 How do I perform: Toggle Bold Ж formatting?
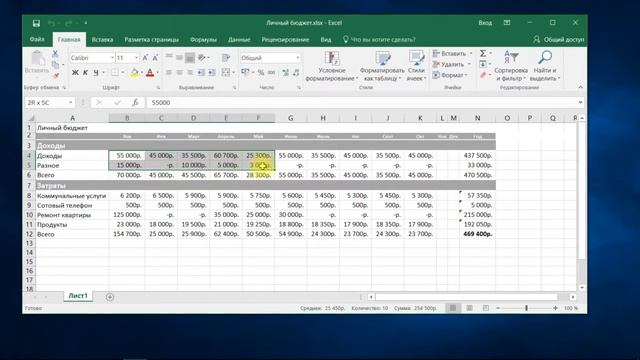click(75, 73)
